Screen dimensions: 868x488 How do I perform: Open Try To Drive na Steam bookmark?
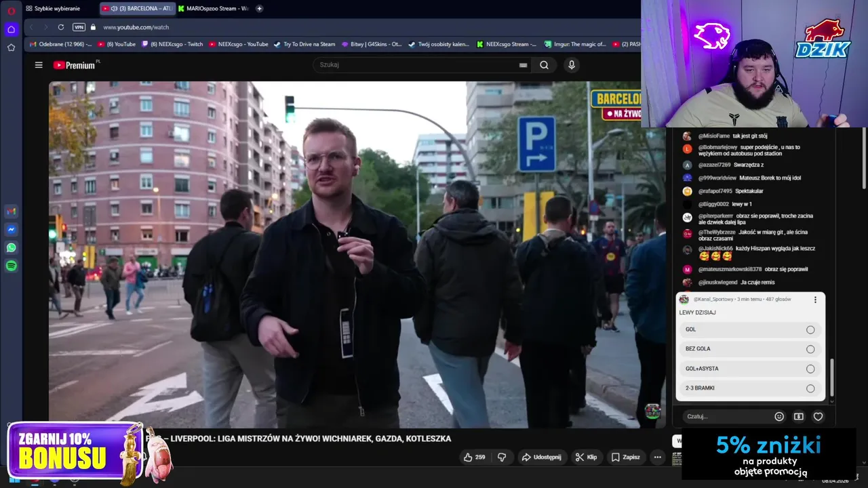[x=304, y=44]
